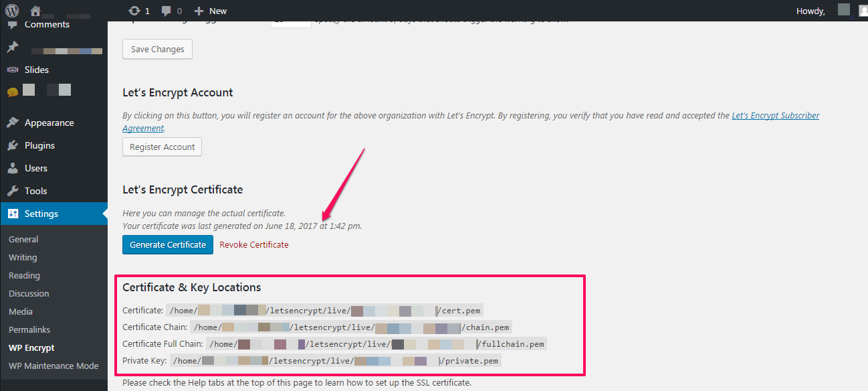Go to Reading settings
The image size is (868, 391).
(x=24, y=275)
